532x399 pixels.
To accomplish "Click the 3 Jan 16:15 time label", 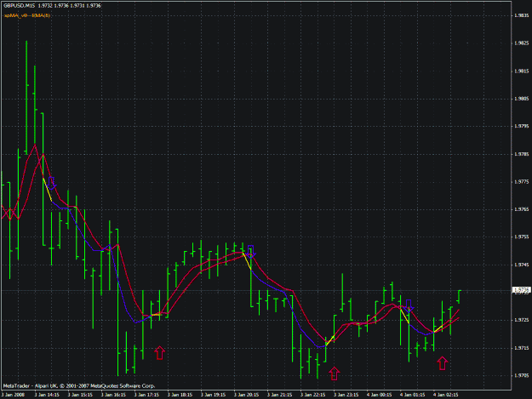I will [113, 395].
